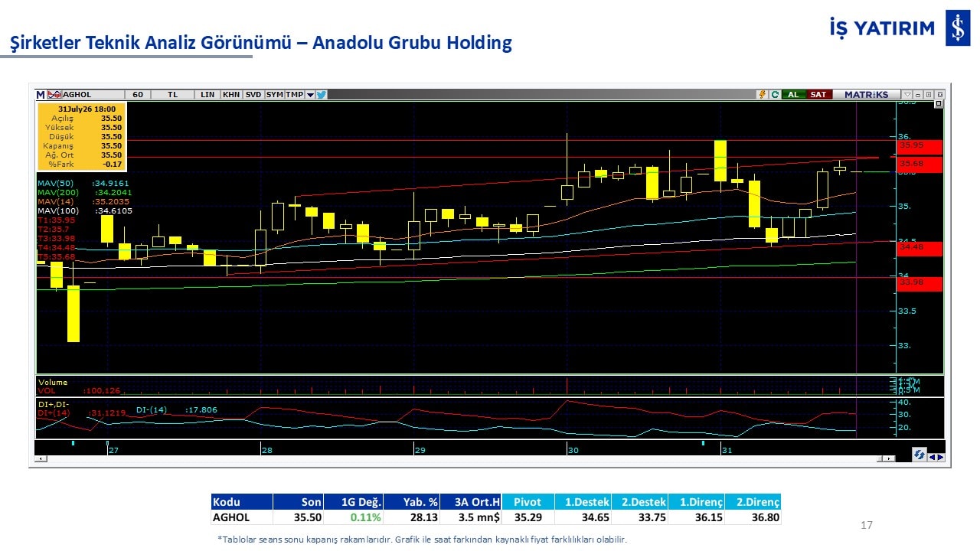Select the 35.68 red price label
The image size is (980, 551).
tap(920, 164)
